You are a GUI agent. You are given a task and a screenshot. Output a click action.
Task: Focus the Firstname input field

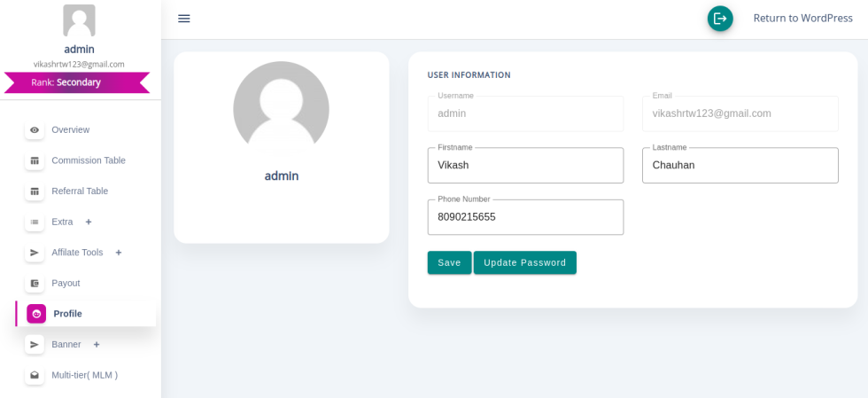tap(525, 166)
